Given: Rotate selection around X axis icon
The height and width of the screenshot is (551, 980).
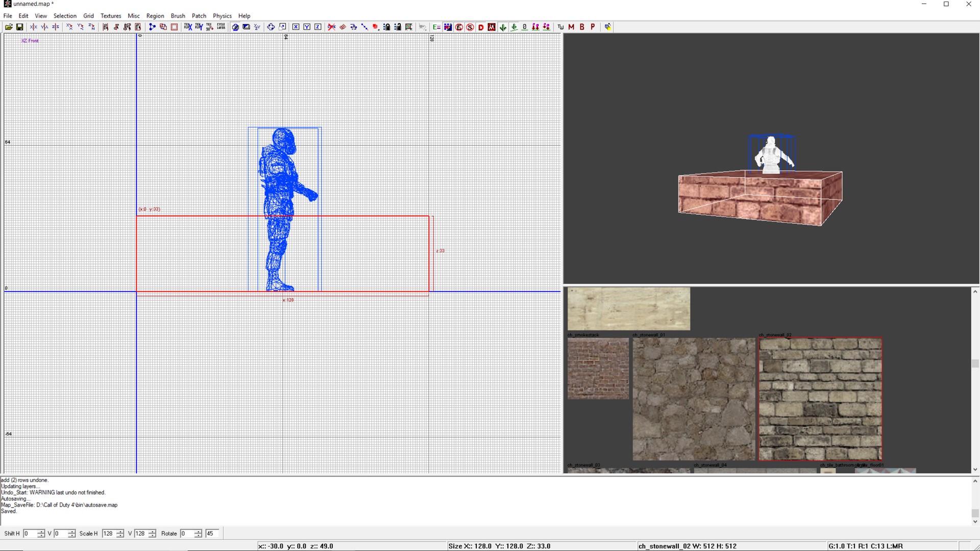Looking at the screenshot, I should 70,27.
